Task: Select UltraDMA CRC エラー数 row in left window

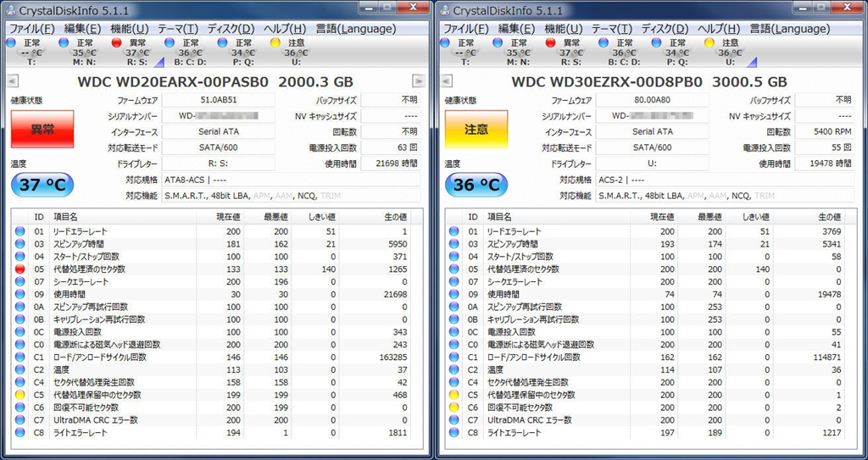Action: 213,420
